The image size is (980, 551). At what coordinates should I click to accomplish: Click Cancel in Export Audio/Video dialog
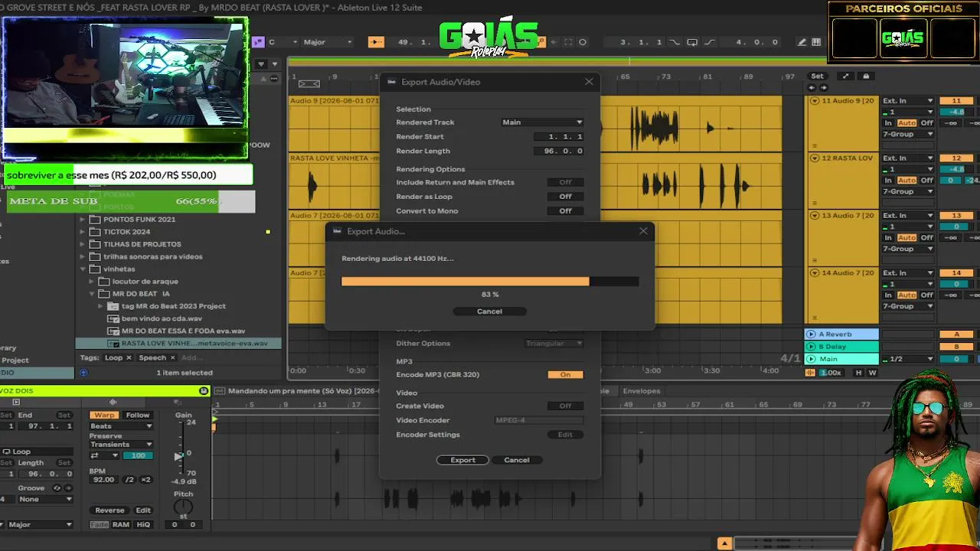point(516,460)
